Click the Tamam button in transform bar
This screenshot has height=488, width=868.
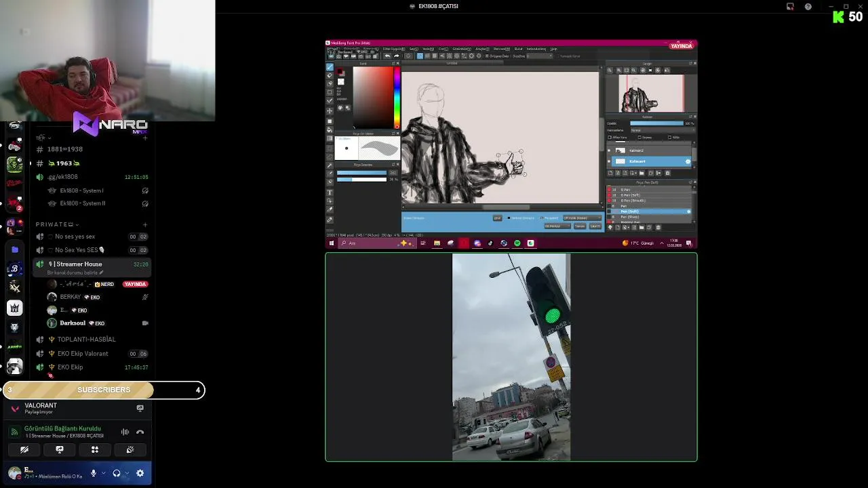pos(580,226)
